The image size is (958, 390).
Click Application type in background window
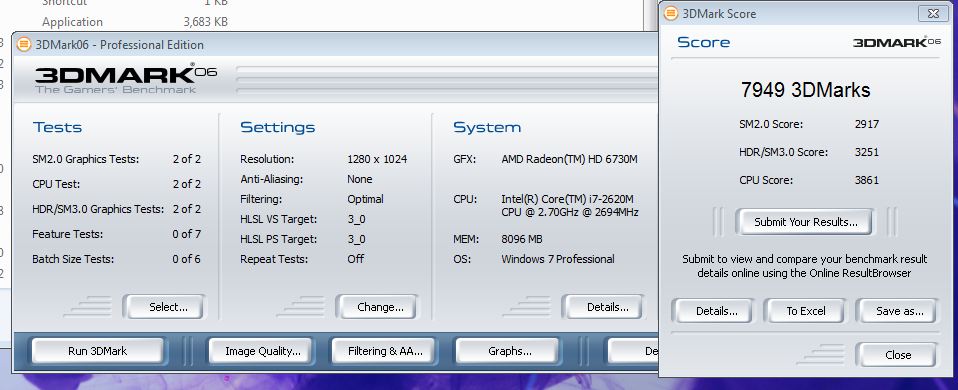[x=72, y=22]
